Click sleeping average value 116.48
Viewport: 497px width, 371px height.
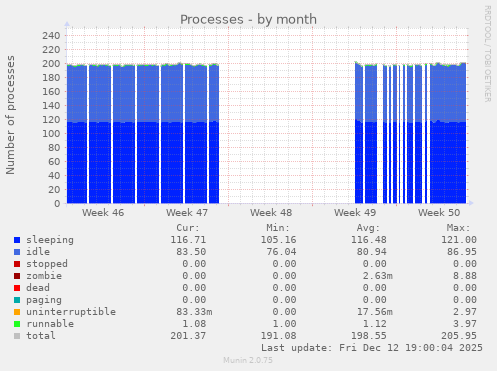tap(369, 240)
